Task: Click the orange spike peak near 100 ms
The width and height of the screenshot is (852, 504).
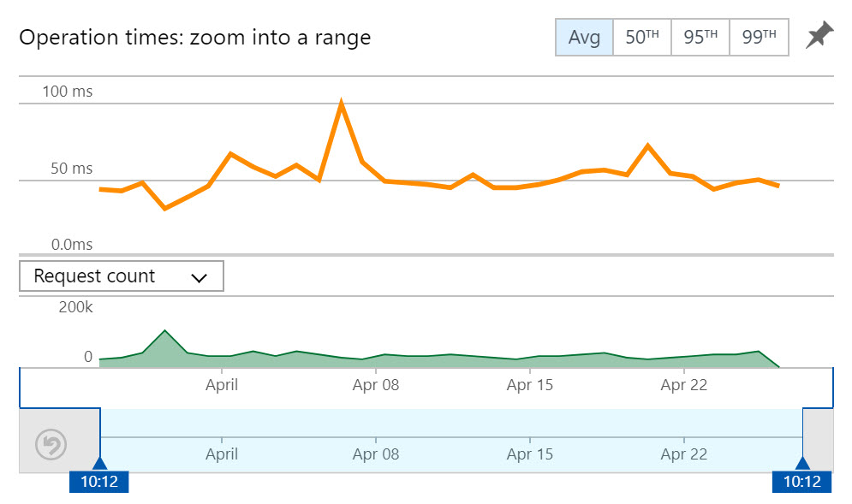Action: [342, 100]
